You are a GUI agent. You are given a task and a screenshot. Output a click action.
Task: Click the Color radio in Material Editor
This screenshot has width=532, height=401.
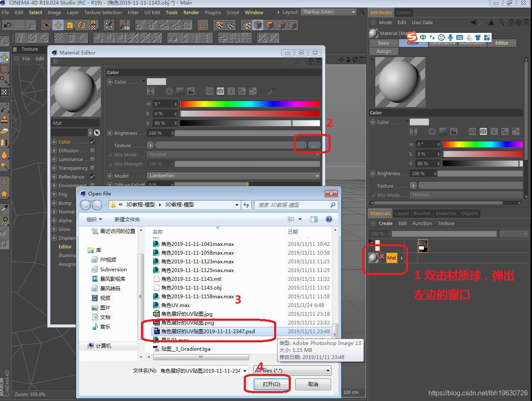[x=110, y=82]
